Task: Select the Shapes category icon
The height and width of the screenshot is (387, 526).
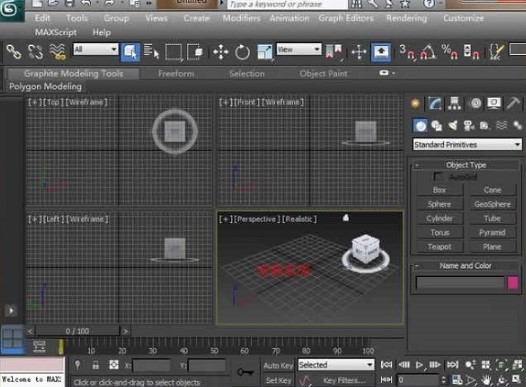Action: 436,126
